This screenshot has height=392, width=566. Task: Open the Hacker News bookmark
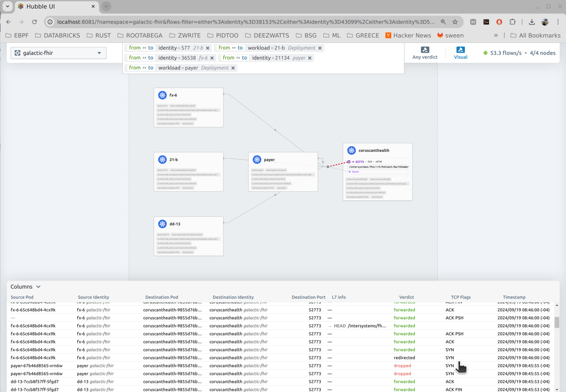[x=408, y=35]
